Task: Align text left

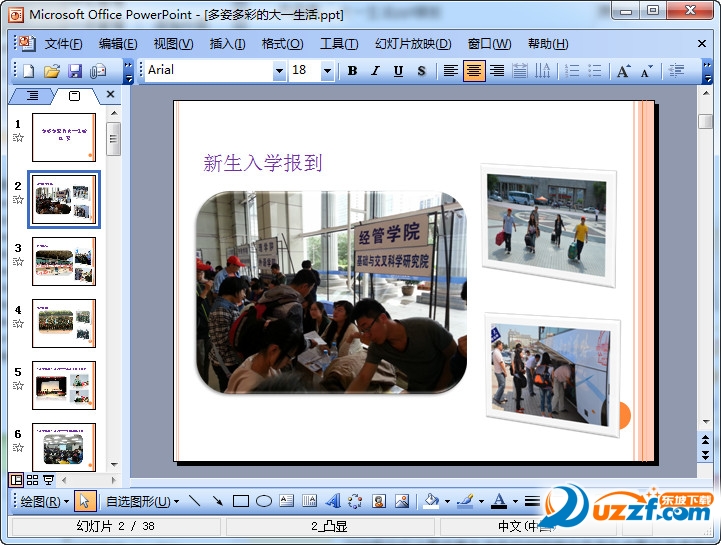Action: coord(451,71)
